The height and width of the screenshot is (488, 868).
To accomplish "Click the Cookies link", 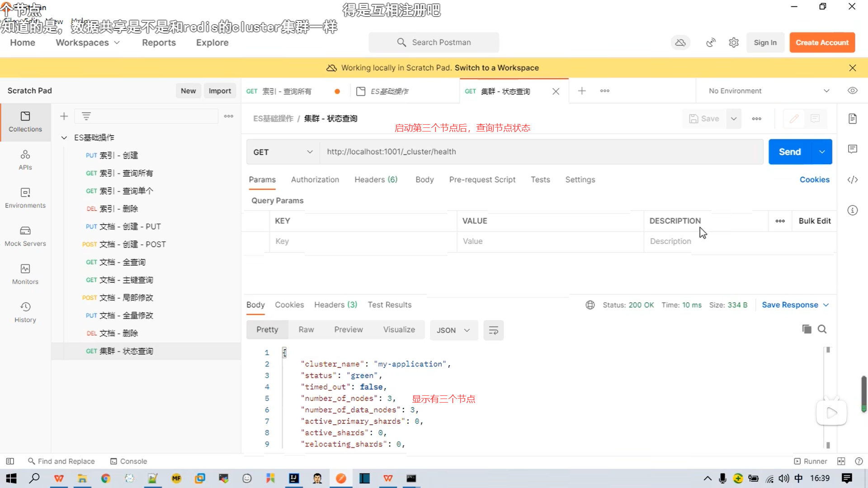I will click(814, 179).
